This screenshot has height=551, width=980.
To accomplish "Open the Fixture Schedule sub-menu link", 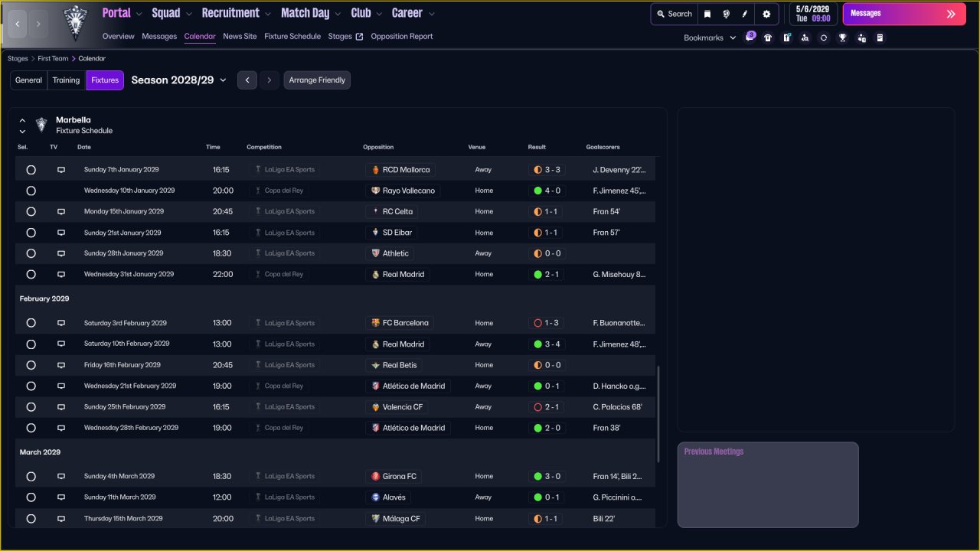I will point(292,36).
